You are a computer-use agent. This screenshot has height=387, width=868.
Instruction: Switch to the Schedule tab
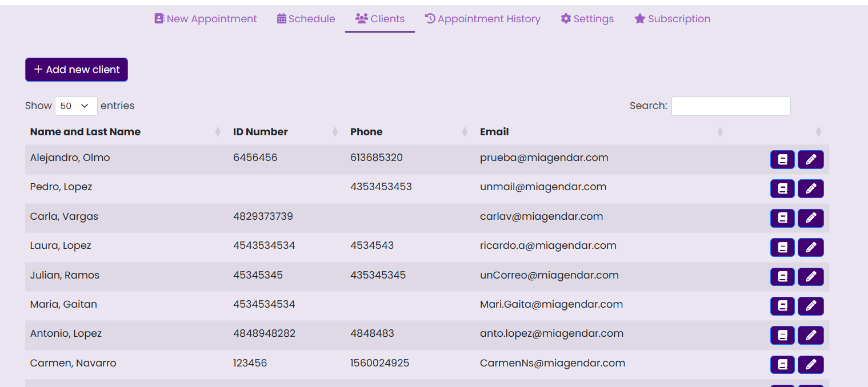tap(306, 19)
